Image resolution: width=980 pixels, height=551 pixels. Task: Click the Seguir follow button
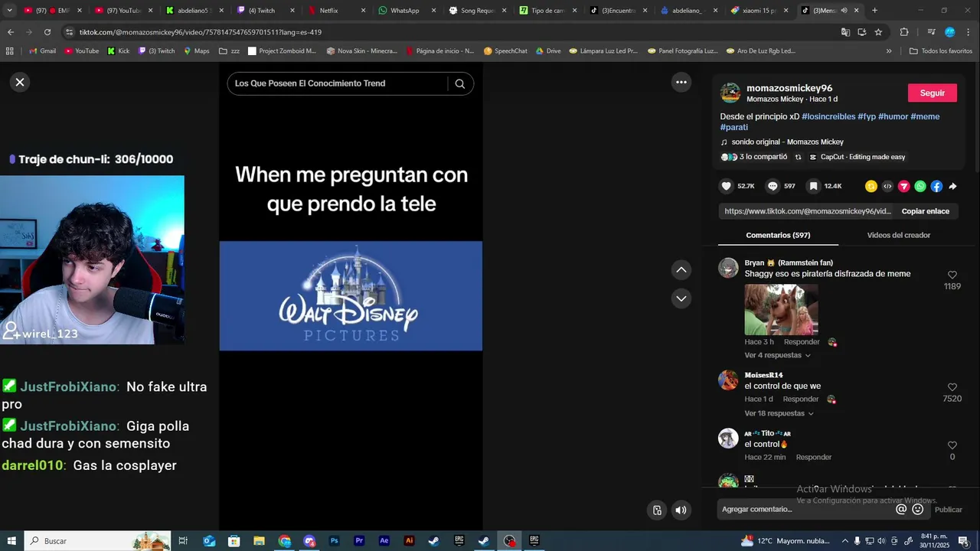[932, 93]
